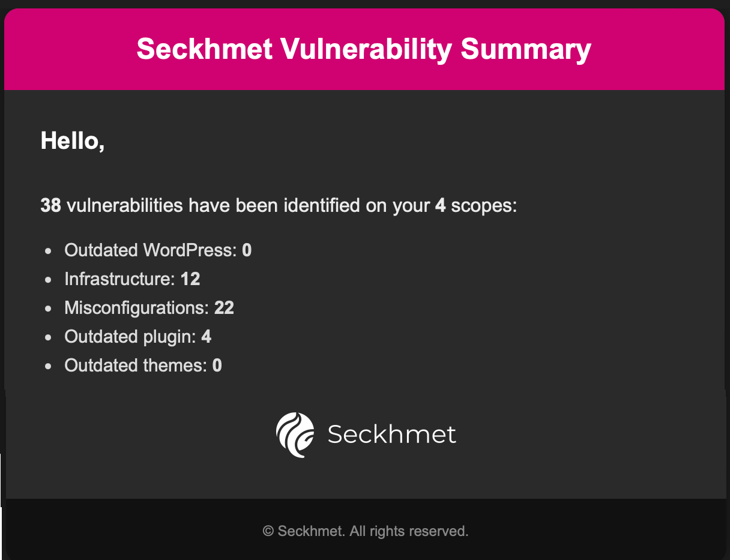This screenshot has width=730, height=560.
Task: Click the bold 4 scopes number
Action: click(x=440, y=206)
